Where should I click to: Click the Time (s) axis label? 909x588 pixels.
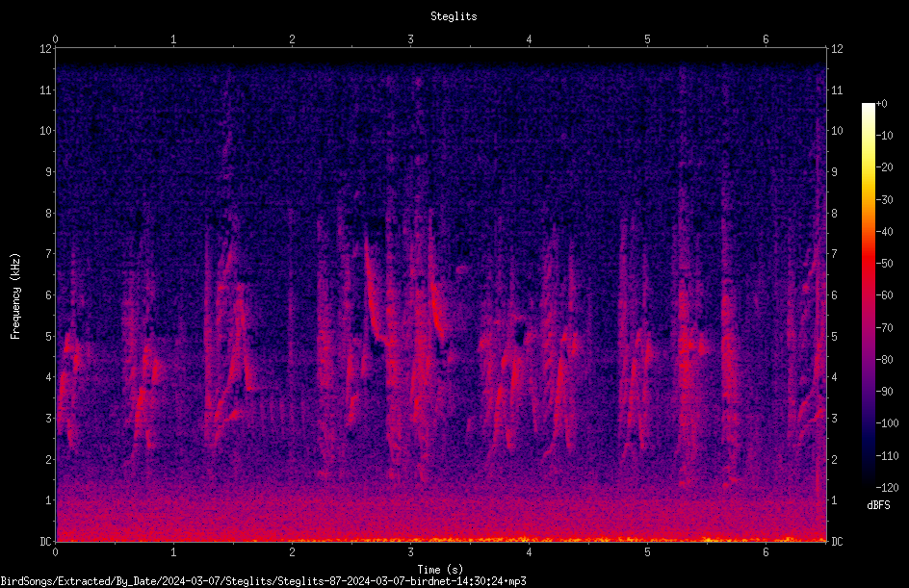[441, 570]
